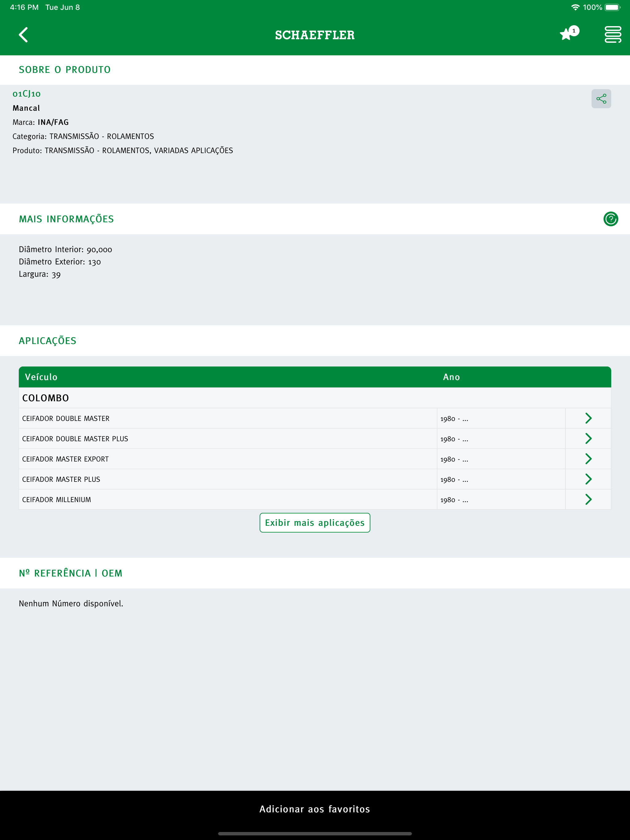Expand CEIFADOR MILLENIUM row chevron
This screenshot has width=630, height=840.
coord(588,499)
